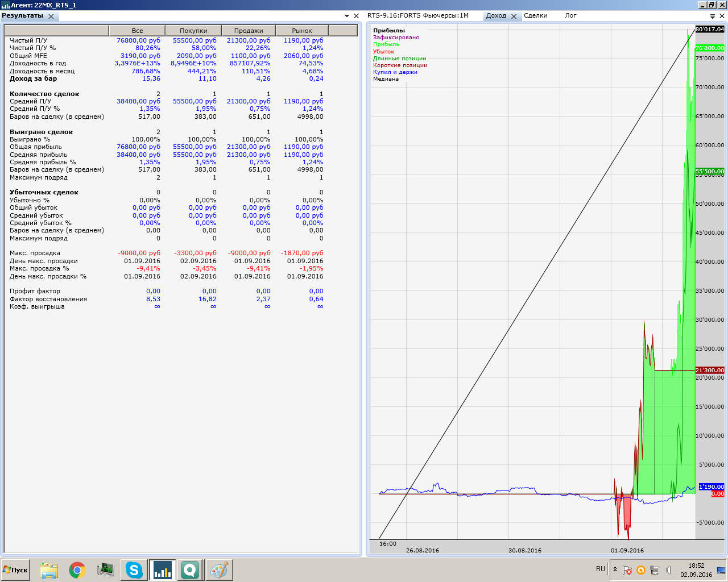Open the chart panel options dropdown
This screenshot has width=728, height=582.
pos(713,16)
